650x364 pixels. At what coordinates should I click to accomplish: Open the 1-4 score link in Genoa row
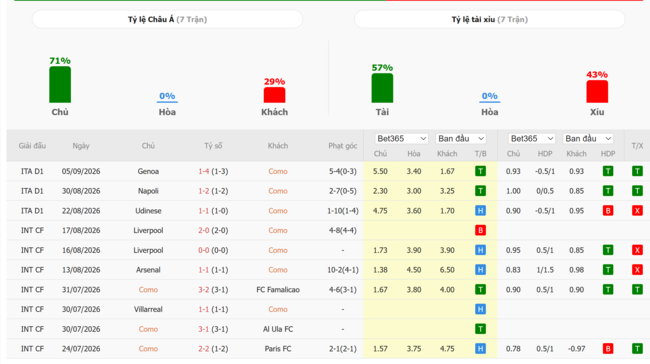tap(204, 171)
